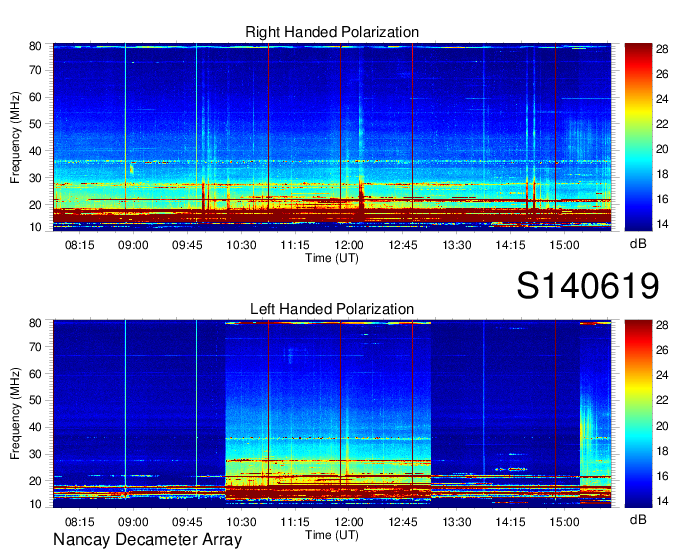Click the 14:15 time tick under Left Handed panel
This screenshot has height=552, width=680.
coord(510,522)
